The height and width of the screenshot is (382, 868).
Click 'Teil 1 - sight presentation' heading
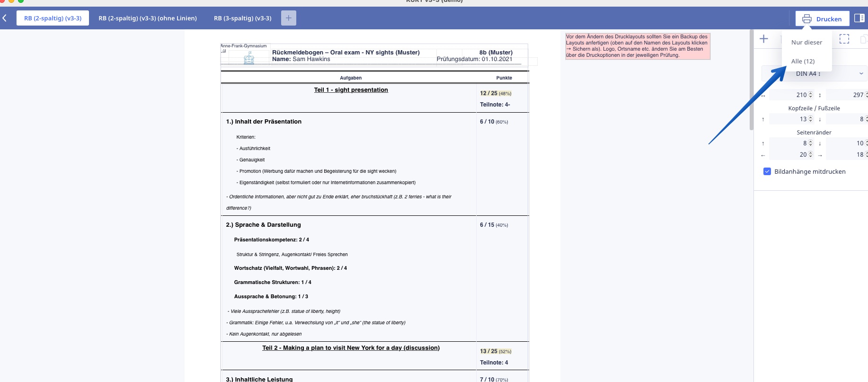pos(351,90)
